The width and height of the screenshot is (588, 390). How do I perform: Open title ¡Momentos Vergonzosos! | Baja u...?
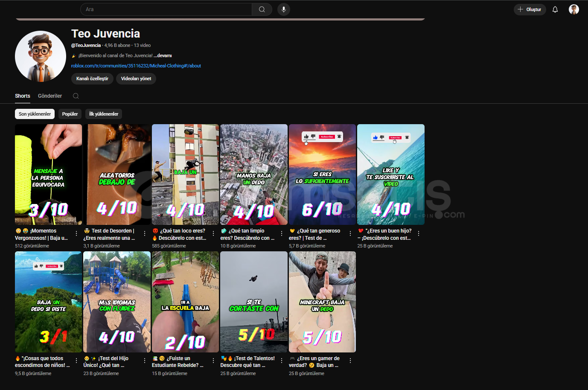pyautogui.click(x=41, y=234)
